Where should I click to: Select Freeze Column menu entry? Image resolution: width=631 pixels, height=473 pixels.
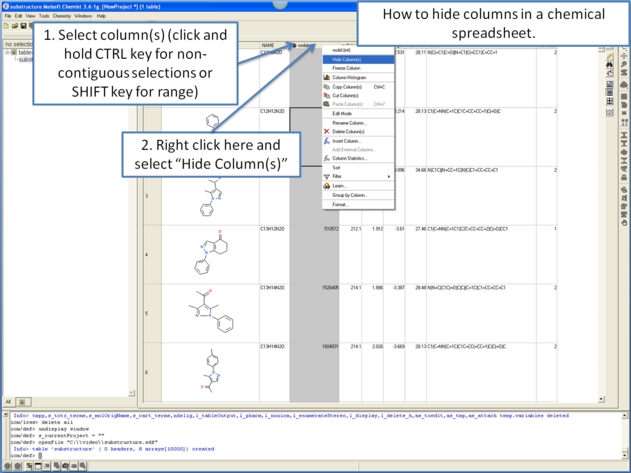pyautogui.click(x=346, y=68)
